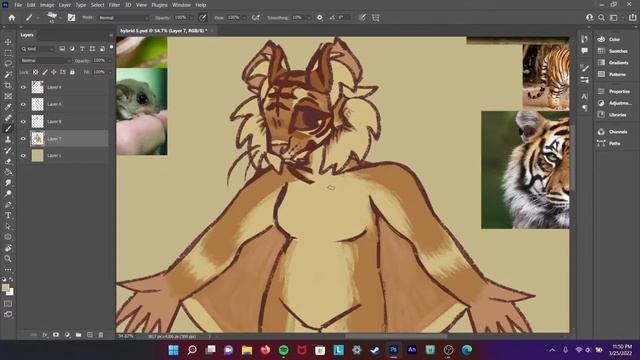Screen dimensions: 640x360
Task: Click the Home icon in options bar
Action: click(x=12, y=18)
